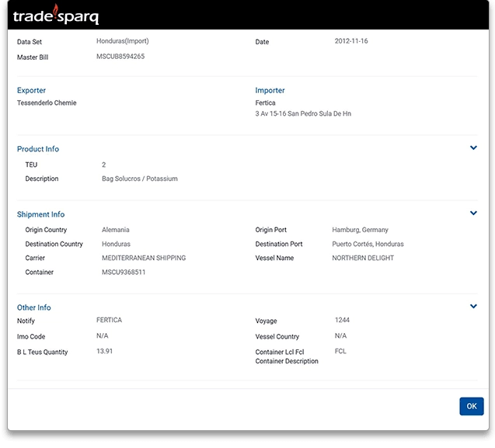Select the importer name Fertica

(265, 102)
